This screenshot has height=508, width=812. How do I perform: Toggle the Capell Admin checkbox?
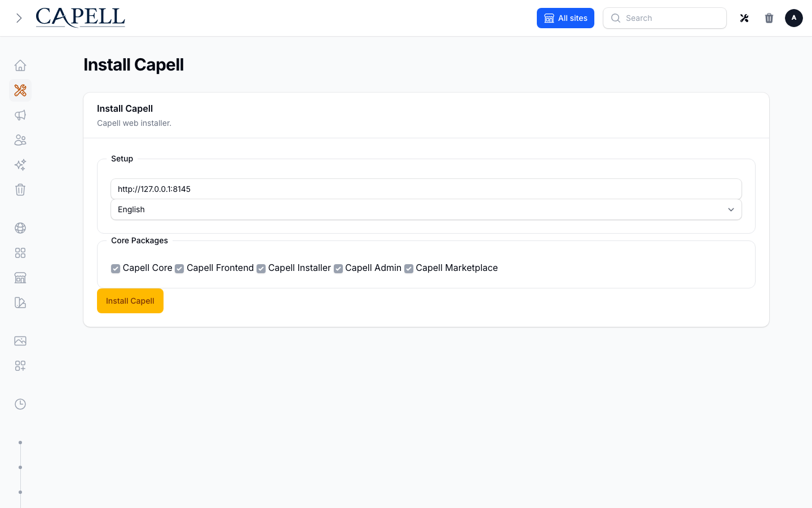click(x=338, y=269)
